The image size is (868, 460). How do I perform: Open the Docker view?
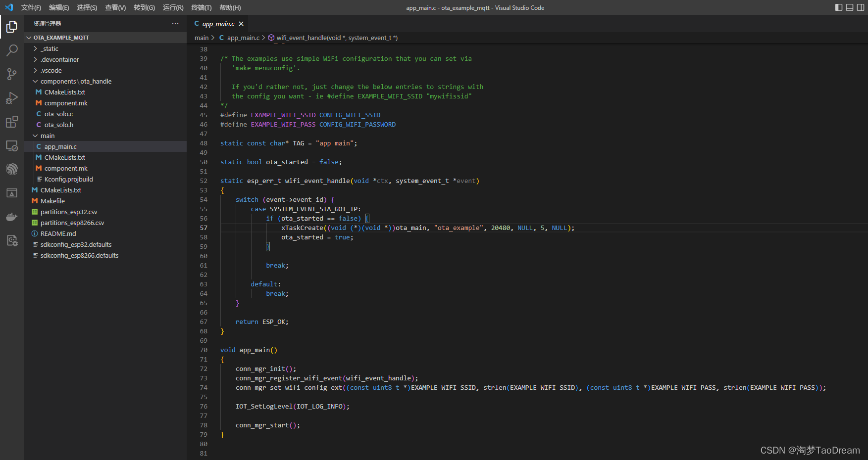pos(12,217)
